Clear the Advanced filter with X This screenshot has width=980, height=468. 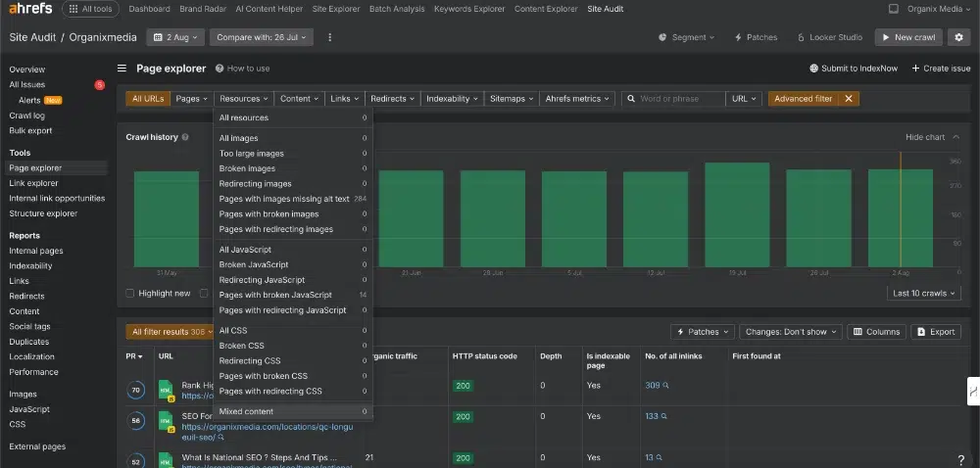848,99
